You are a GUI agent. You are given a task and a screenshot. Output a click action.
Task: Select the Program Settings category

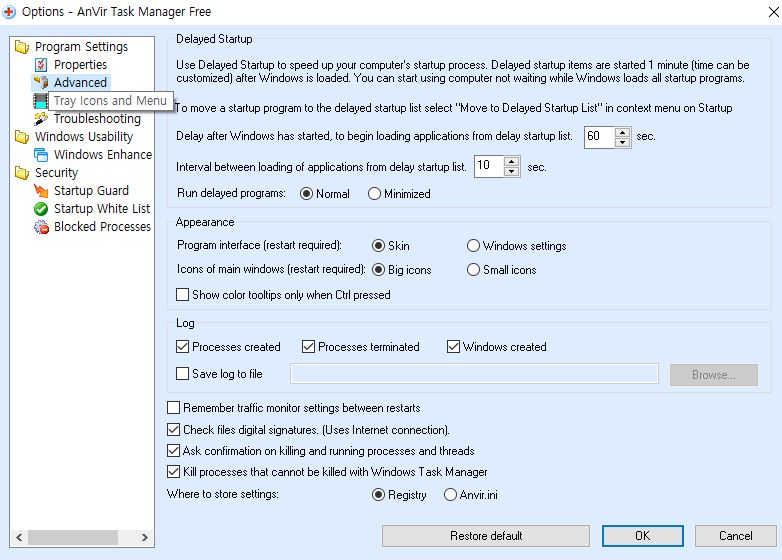point(81,47)
